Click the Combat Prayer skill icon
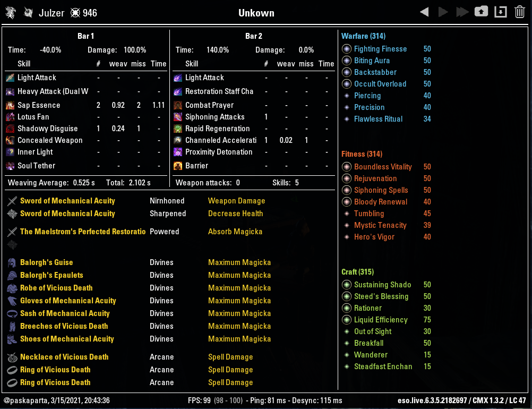This screenshot has height=409, width=532. click(178, 105)
